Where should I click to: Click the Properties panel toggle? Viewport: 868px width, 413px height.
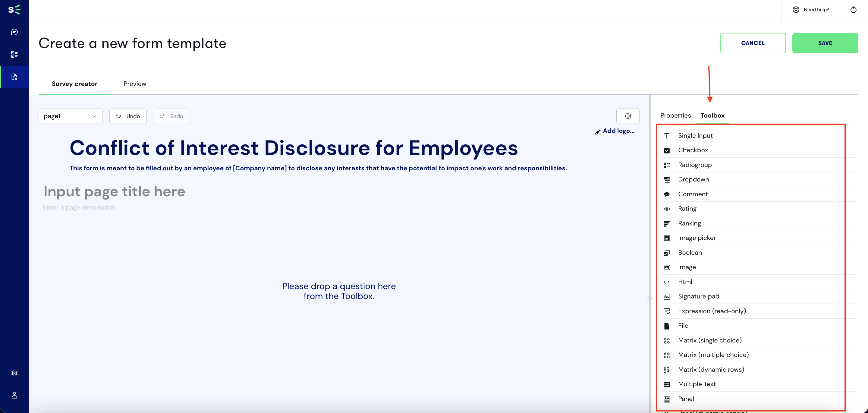(675, 115)
